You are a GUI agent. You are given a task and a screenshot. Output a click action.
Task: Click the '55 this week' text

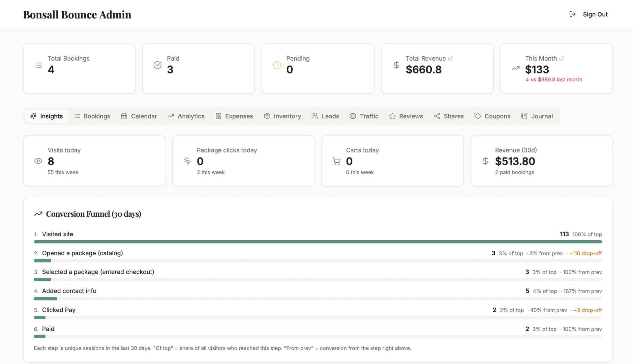pyautogui.click(x=63, y=172)
